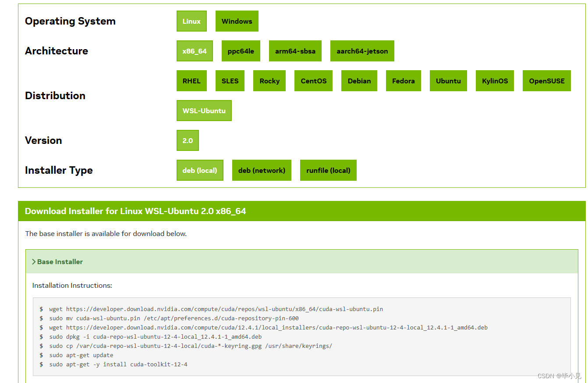Pick Rocky distribution
Image resolution: width=588 pixels, height=383 pixels.
(x=269, y=81)
